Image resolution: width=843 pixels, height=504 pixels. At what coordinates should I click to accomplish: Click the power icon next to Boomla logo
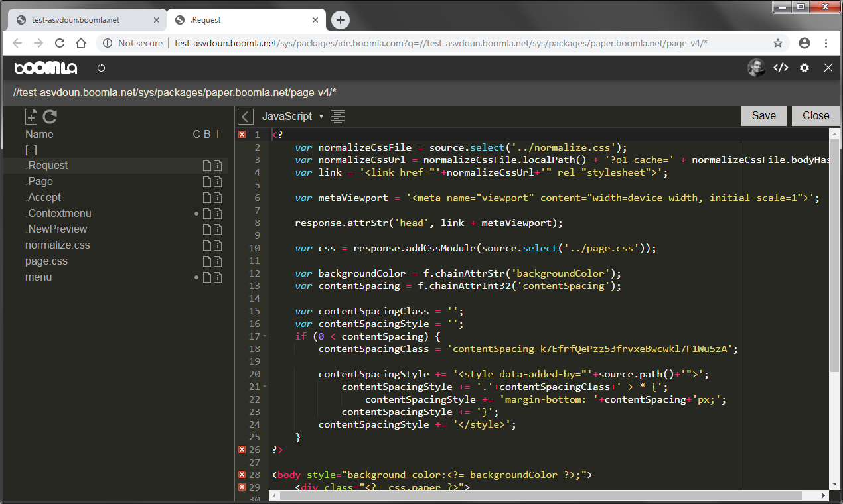click(x=101, y=68)
